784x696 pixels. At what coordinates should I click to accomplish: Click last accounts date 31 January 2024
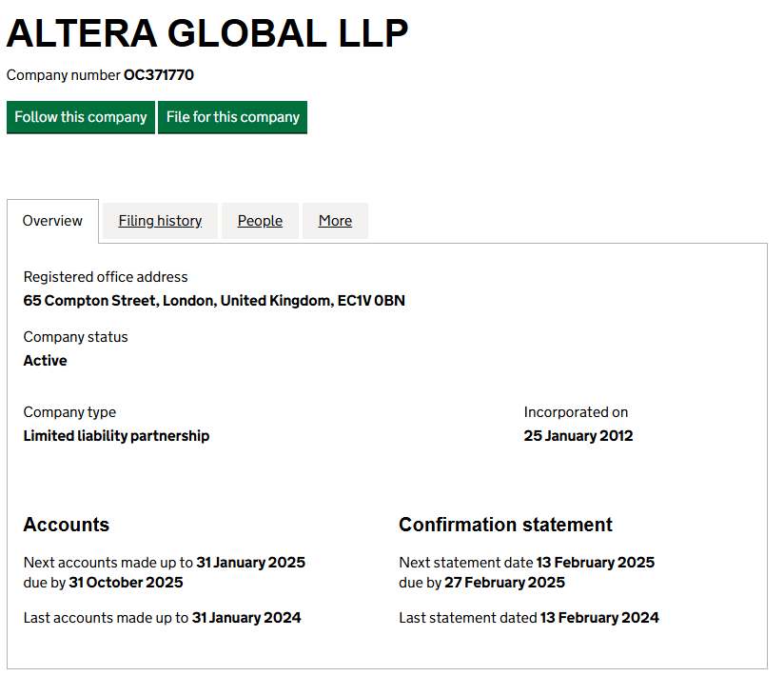pyautogui.click(x=246, y=618)
